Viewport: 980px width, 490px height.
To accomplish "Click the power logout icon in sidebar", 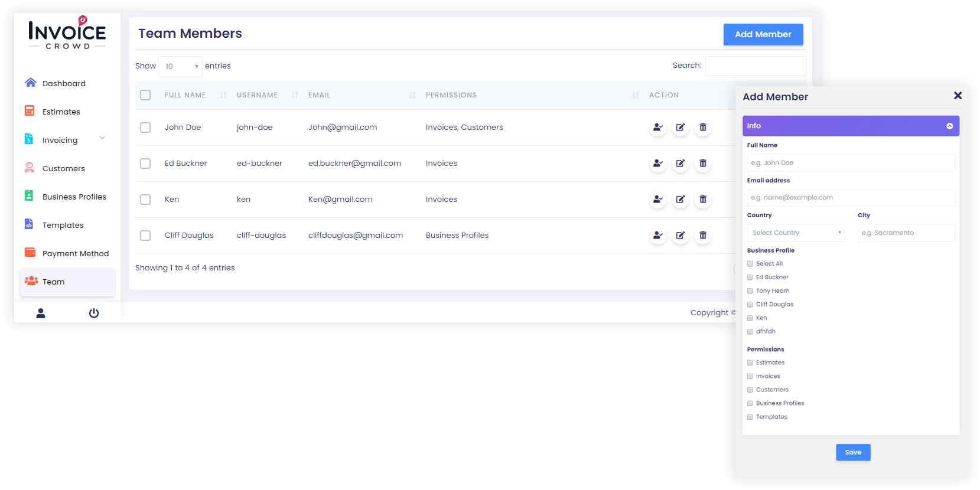I will click(x=94, y=313).
